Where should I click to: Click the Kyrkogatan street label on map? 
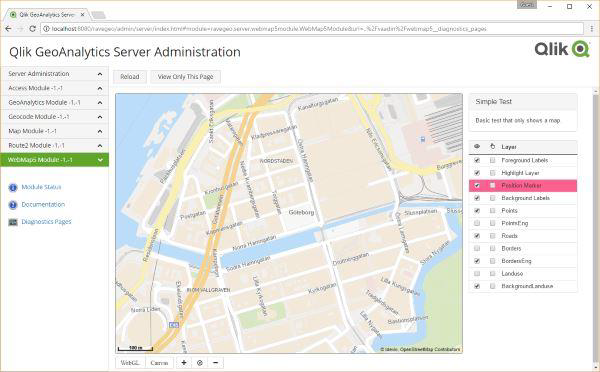[322, 289]
